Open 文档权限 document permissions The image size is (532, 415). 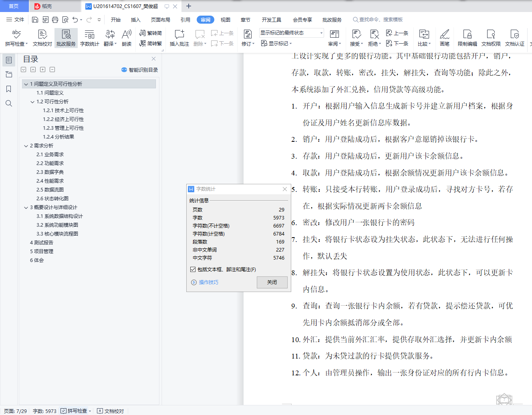point(491,38)
